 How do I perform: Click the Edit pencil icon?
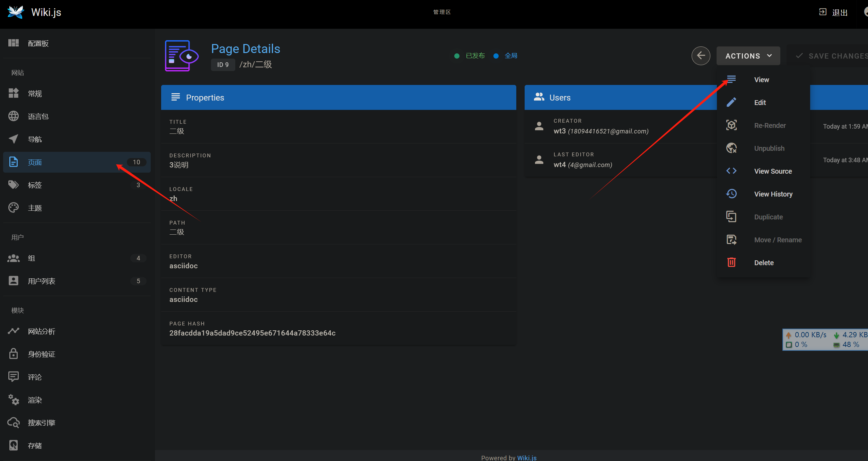point(731,103)
